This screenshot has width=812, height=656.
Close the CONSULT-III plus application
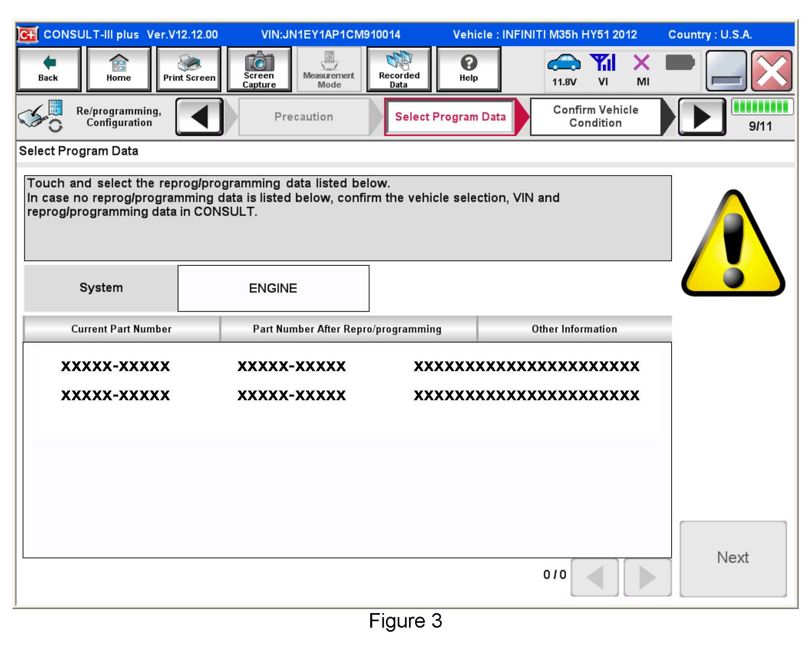(x=772, y=70)
